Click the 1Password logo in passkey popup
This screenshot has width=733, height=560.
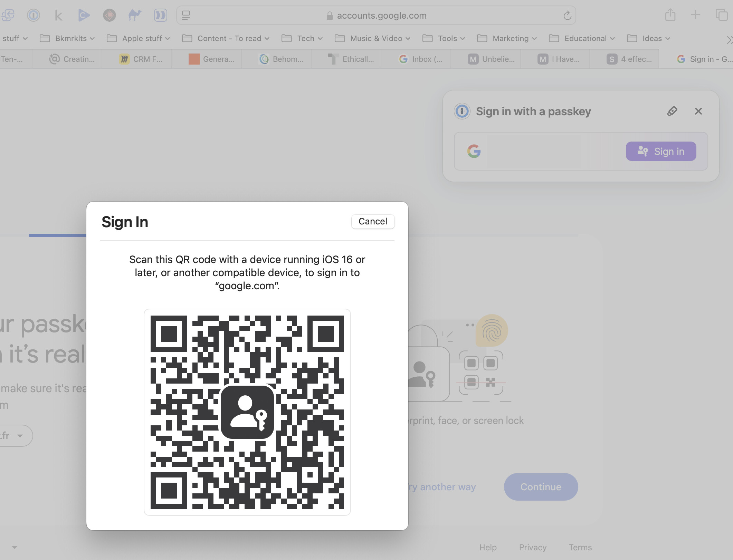point(462,111)
